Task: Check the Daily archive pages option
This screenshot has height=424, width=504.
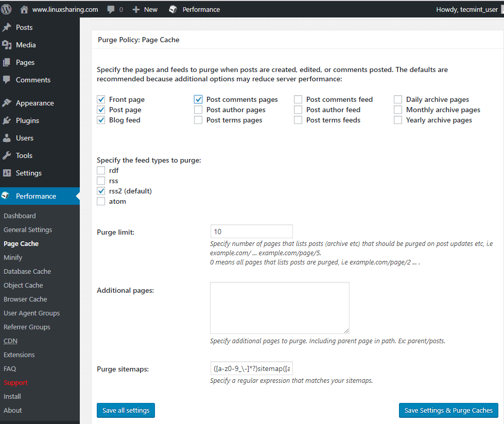Action: pos(398,99)
